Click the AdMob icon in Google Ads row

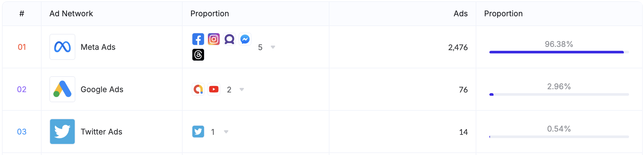198,89
